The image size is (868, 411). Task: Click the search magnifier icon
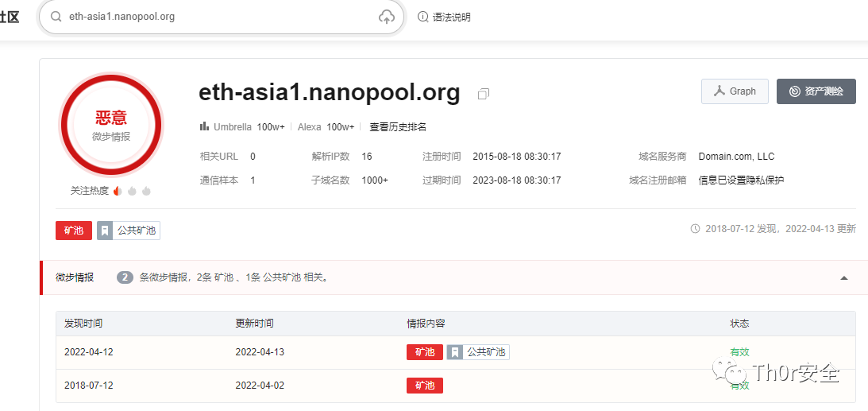tap(56, 17)
